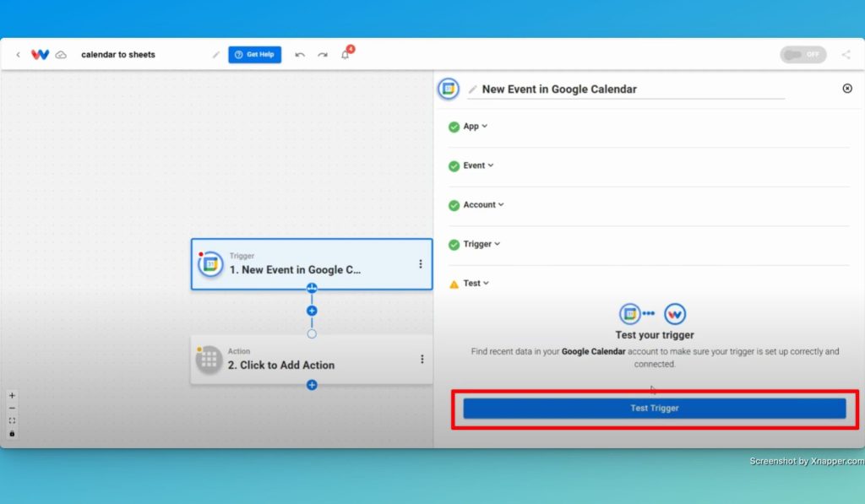Undo the last change

coord(300,55)
